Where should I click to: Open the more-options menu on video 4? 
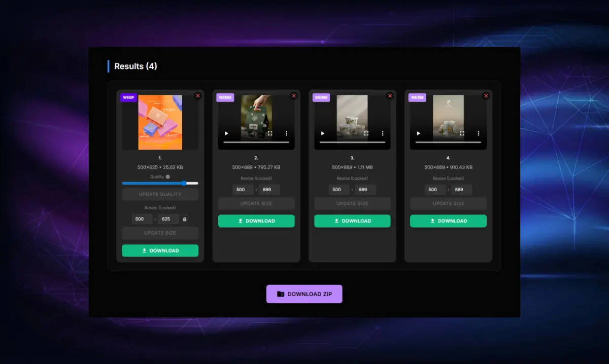pos(478,133)
